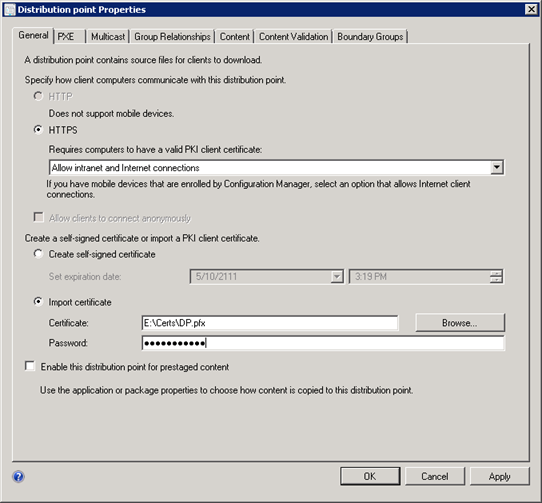Select the HTTPS radio button
Image resolution: width=542 pixels, height=503 pixels.
click(x=38, y=130)
